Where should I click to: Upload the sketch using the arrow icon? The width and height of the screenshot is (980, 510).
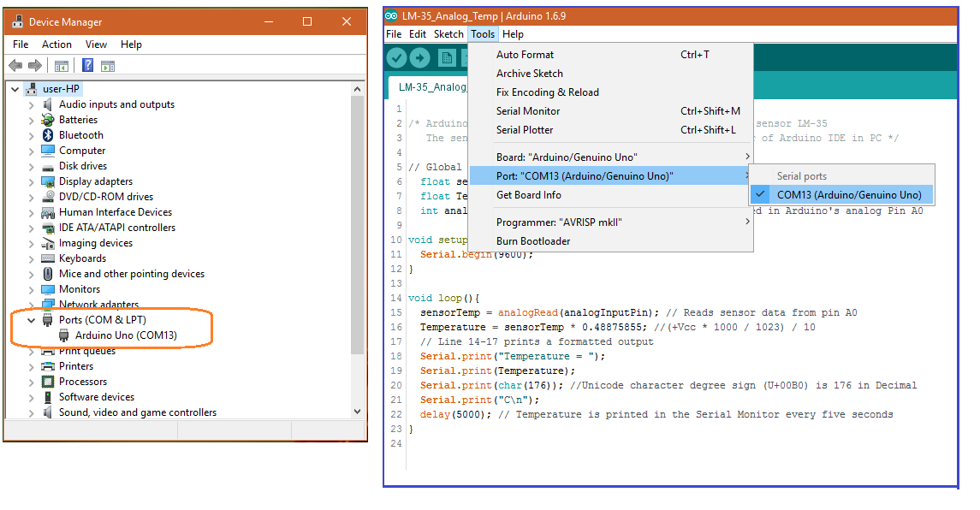pyautogui.click(x=420, y=57)
